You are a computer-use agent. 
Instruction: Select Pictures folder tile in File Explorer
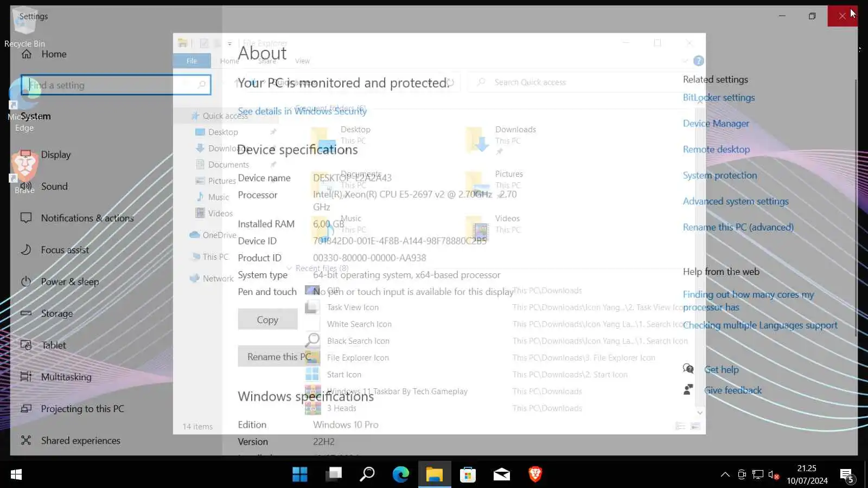pyautogui.click(x=494, y=184)
